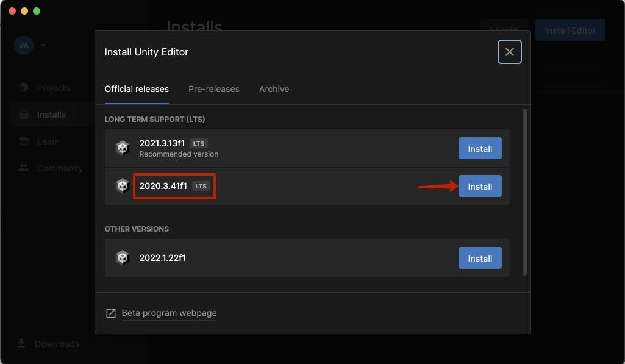Image resolution: width=625 pixels, height=364 pixels.
Task: Open the VA account avatar
Action: tap(24, 46)
